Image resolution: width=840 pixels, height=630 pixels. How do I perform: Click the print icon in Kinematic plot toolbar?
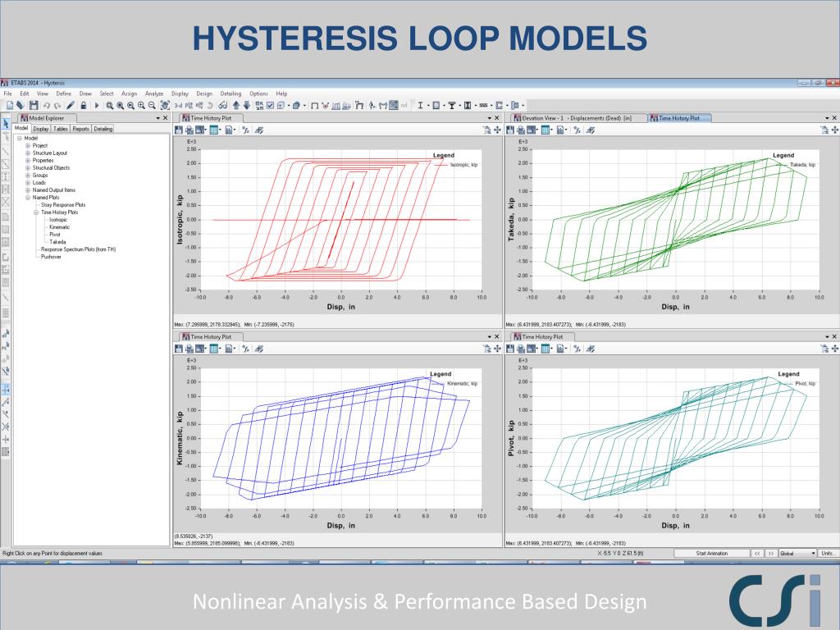coord(189,349)
